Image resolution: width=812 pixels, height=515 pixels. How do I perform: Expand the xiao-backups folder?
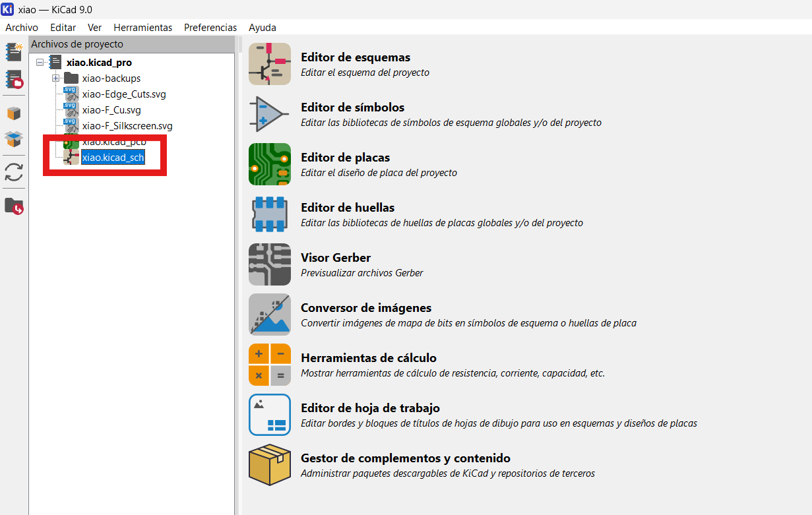coord(56,78)
